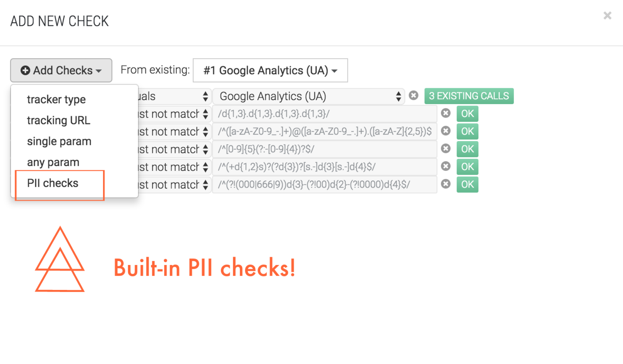Click the orange triangle logo
This screenshot has height=364, width=623.
point(60,260)
